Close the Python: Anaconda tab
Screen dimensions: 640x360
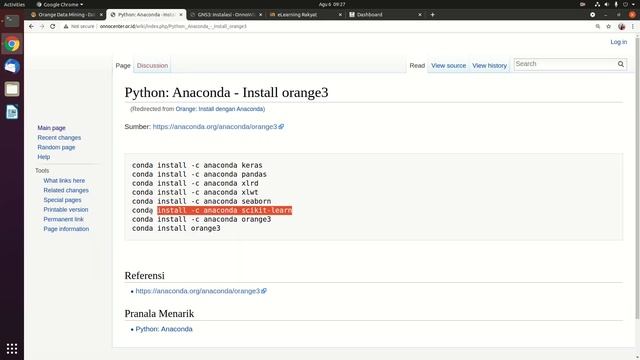coord(181,14)
